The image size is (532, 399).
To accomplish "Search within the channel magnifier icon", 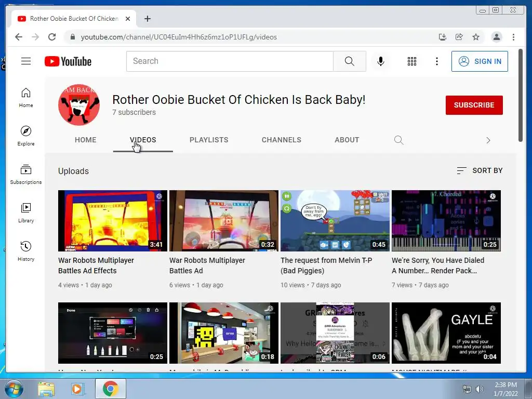I will [398, 140].
